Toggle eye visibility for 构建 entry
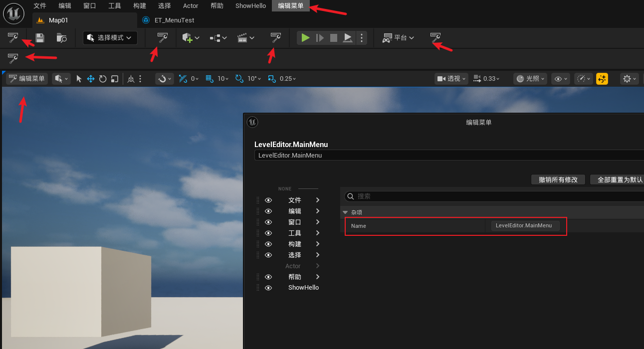The image size is (644, 349). [x=268, y=244]
